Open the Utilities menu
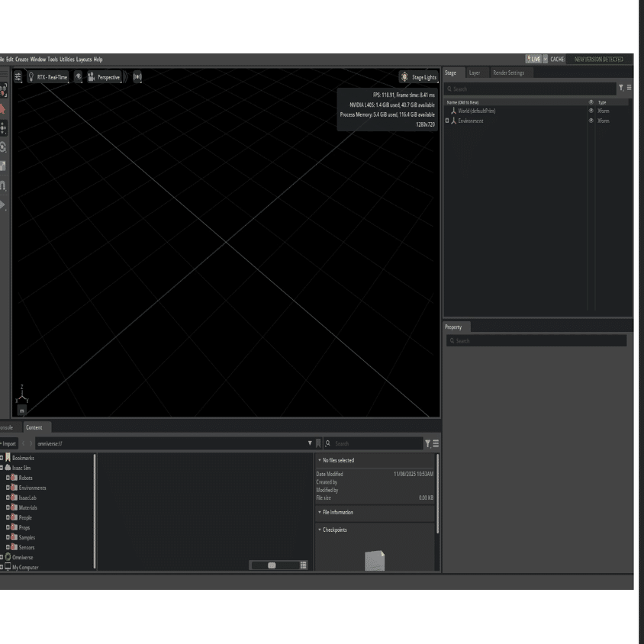Image resolution: width=644 pixels, height=644 pixels. 67,60
